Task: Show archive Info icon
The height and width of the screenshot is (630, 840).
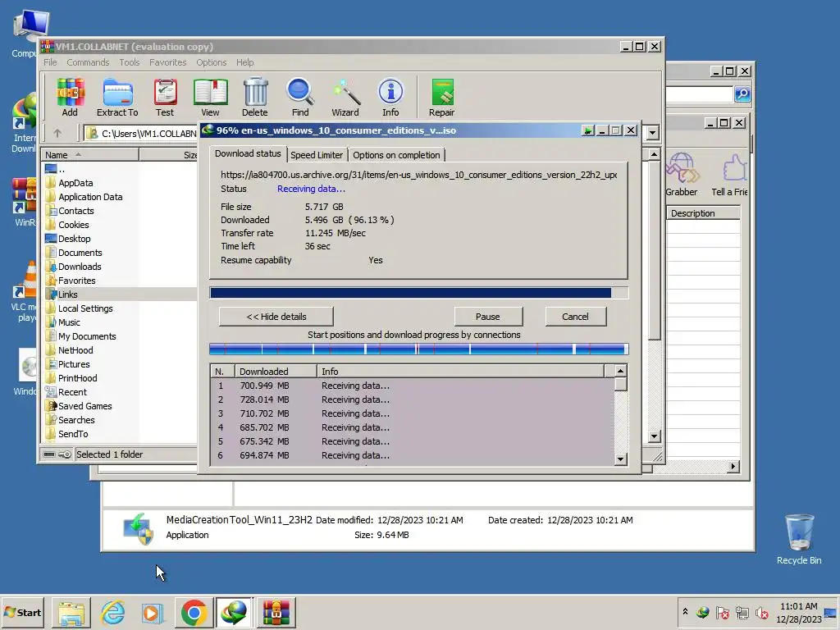Action: point(390,97)
